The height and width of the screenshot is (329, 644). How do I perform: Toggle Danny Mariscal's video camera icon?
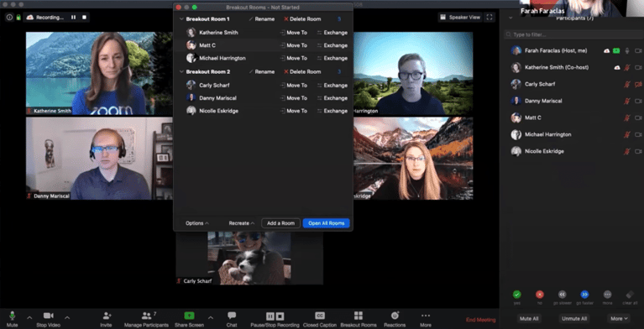pos(638,101)
